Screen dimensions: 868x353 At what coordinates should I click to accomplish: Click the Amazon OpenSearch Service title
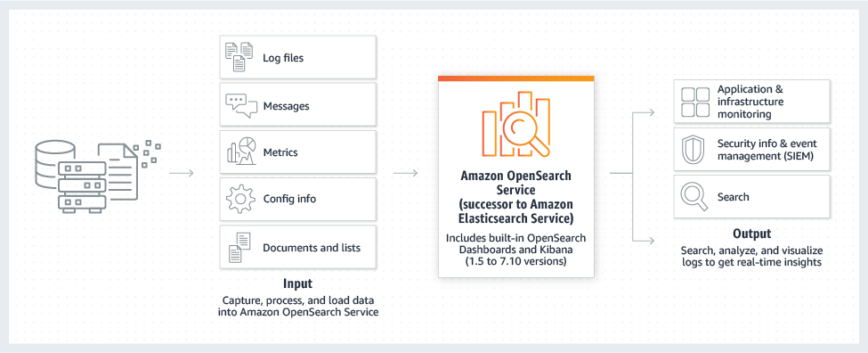[x=516, y=196]
